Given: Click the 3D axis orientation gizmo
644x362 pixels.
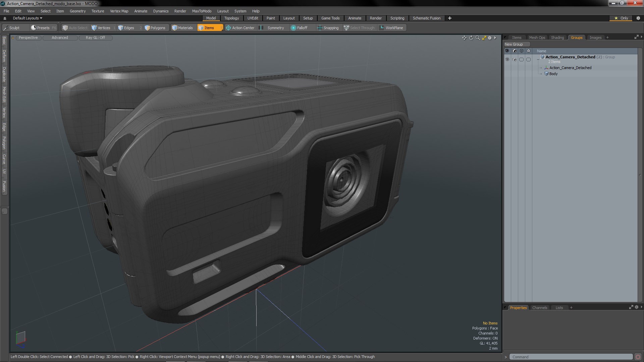Looking at the screenshot, I should (x=20, y=339).
